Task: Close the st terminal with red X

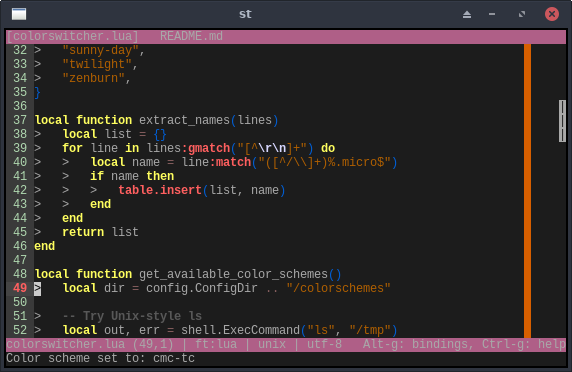Action: click(x=552, y=14)
